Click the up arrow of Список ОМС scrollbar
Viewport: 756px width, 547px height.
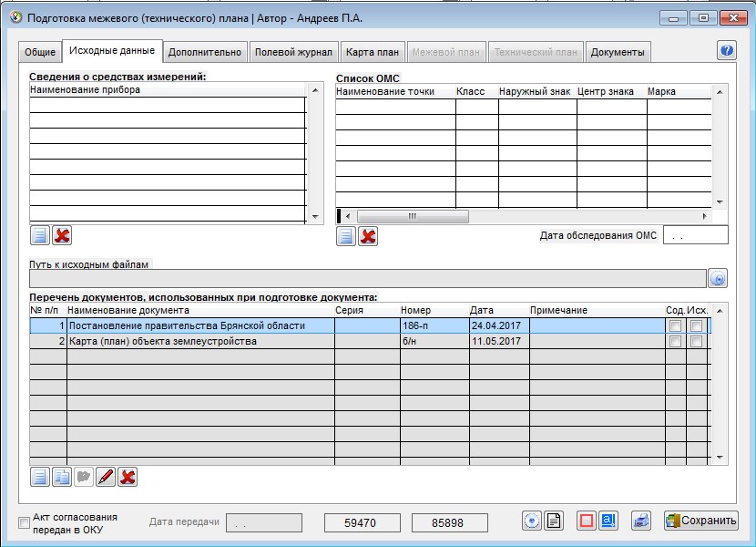[720, 92]
